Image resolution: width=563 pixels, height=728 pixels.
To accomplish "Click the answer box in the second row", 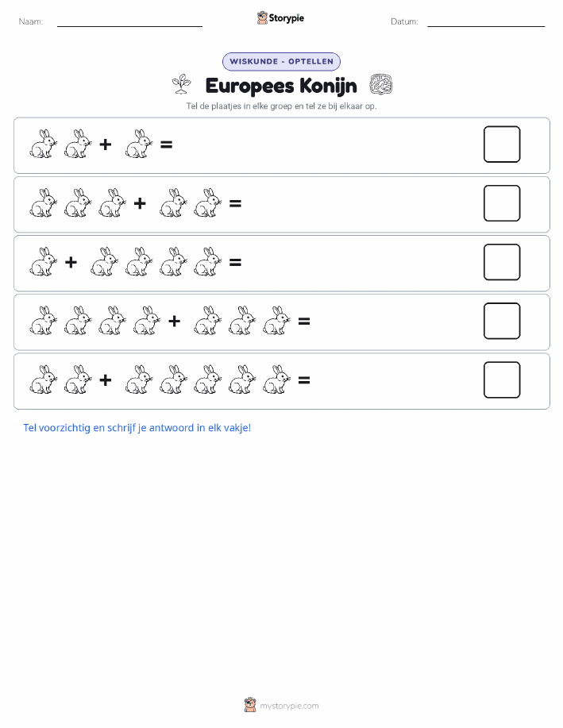I will [502, 203].
